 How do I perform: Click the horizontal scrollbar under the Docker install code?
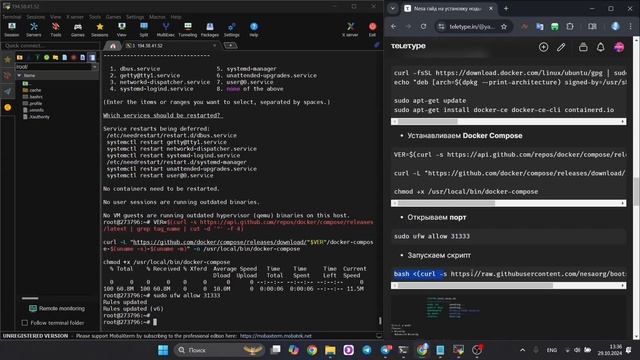click(509, 121)
